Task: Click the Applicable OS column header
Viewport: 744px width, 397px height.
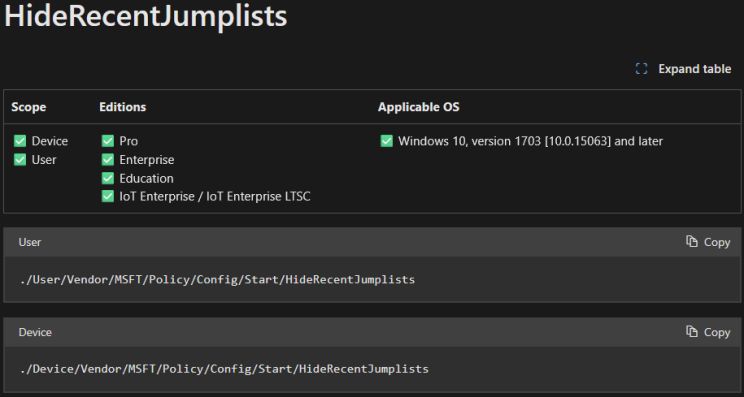Action: coord(418,107)
